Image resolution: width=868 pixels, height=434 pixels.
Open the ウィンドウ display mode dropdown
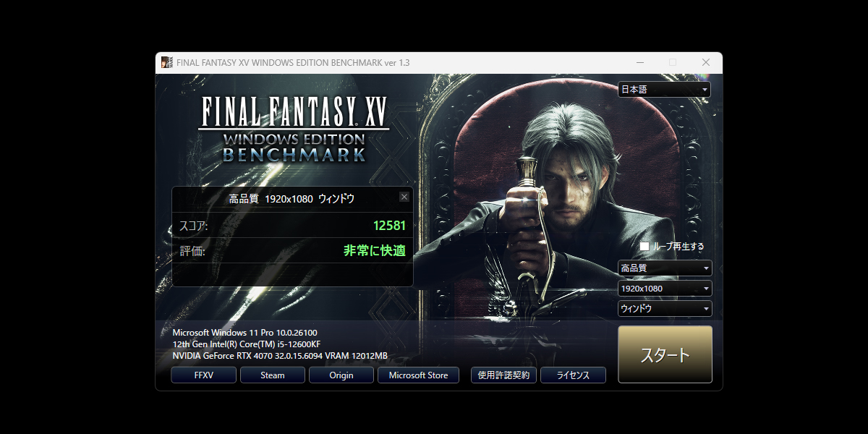click(x=665, y=309)
